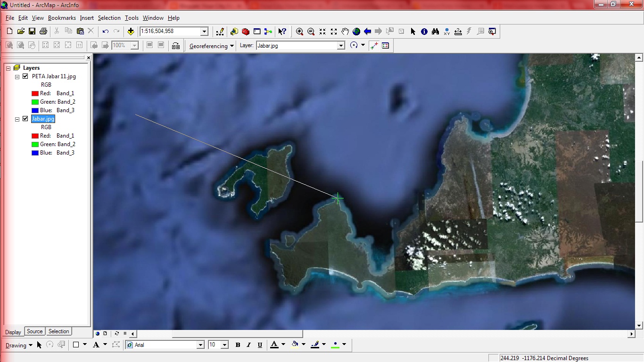Collapse the Jabar.jpg layer tree entry

click(x=18, y=118)
